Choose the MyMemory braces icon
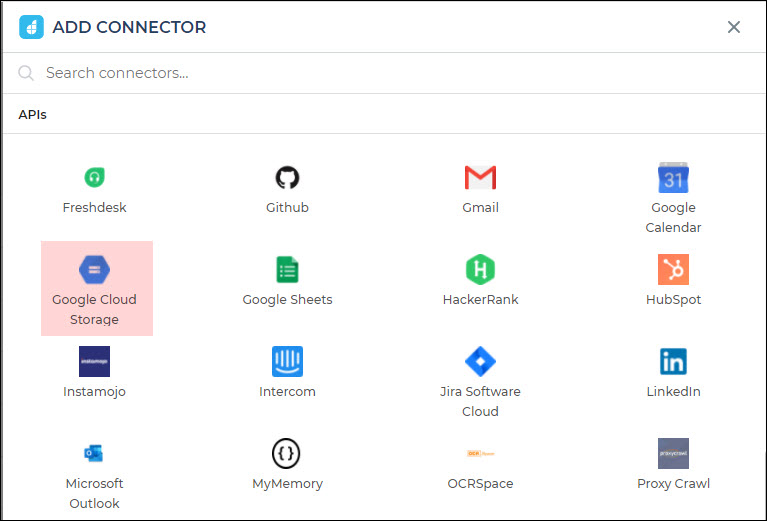Viewport: 767px width, 521px height. tap(286, 453)
